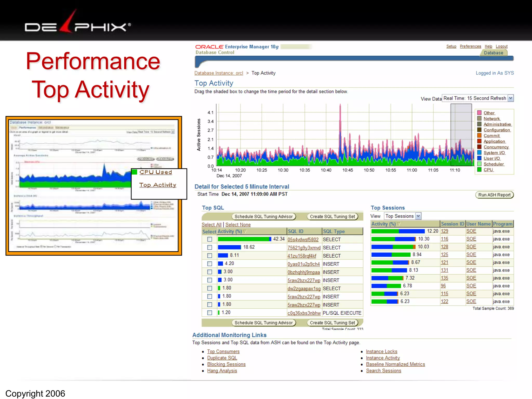The image size is (532, 399).
Task: Click bottom Schedule SQL Tuning Advisor button
Action: point(264,323)
